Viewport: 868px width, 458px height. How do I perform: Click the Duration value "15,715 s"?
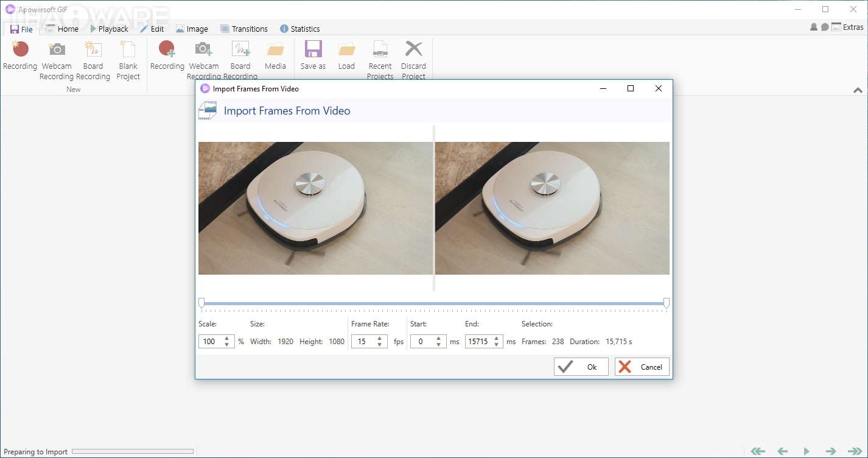(x=619, y=342)
